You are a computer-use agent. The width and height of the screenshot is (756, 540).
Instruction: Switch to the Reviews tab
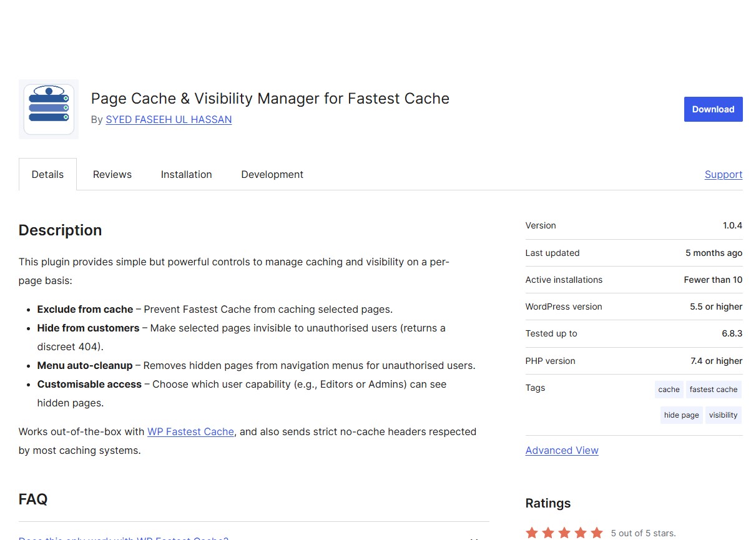112,174
